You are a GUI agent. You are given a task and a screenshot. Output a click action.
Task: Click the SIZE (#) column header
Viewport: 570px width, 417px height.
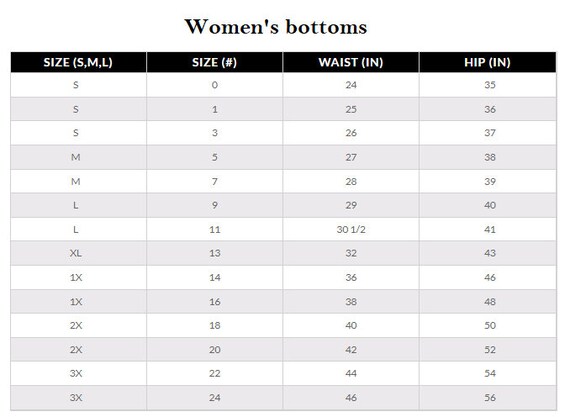[214, 63]
